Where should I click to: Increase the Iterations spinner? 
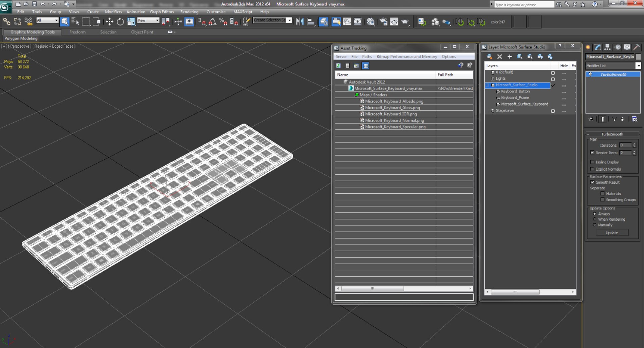pos(634,144)
